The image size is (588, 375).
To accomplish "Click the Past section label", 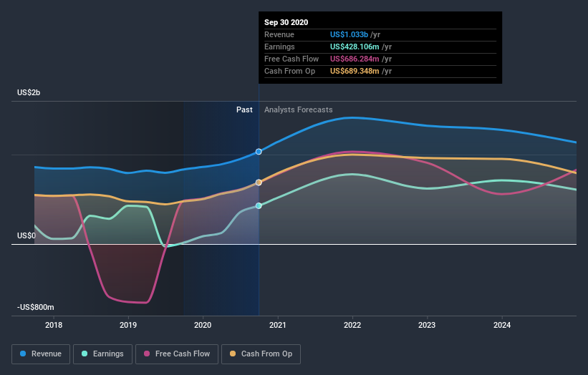I will click(x=244, y=109).
